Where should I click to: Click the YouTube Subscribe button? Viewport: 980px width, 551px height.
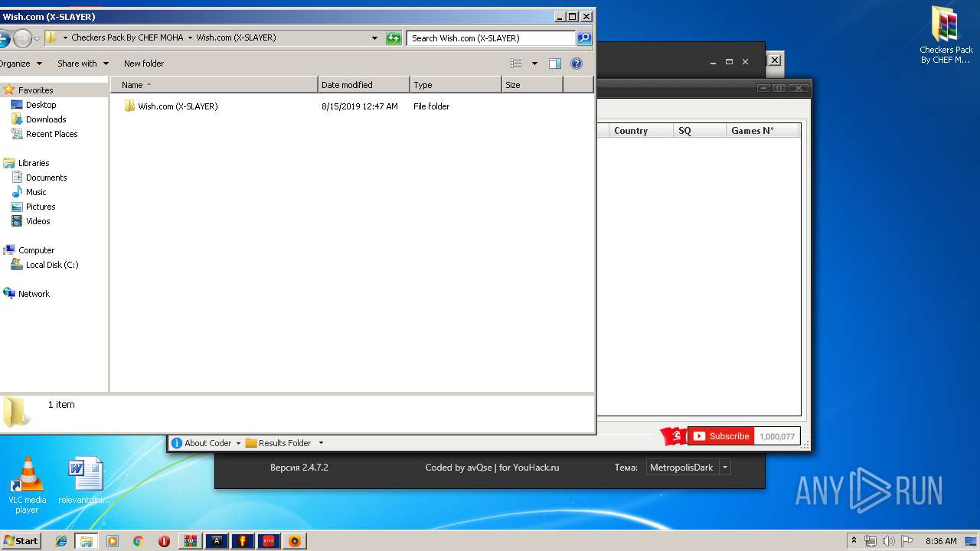click(721, 436)
